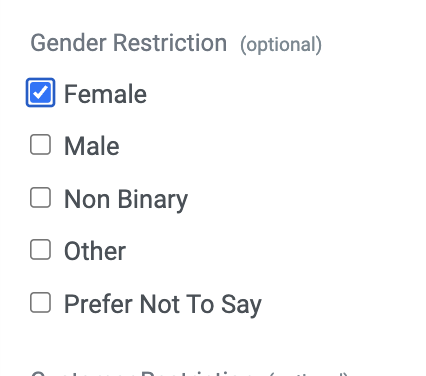Screen dimensions: 426x376
Task: Click the Non Binary label text
Action: (126, 199)
